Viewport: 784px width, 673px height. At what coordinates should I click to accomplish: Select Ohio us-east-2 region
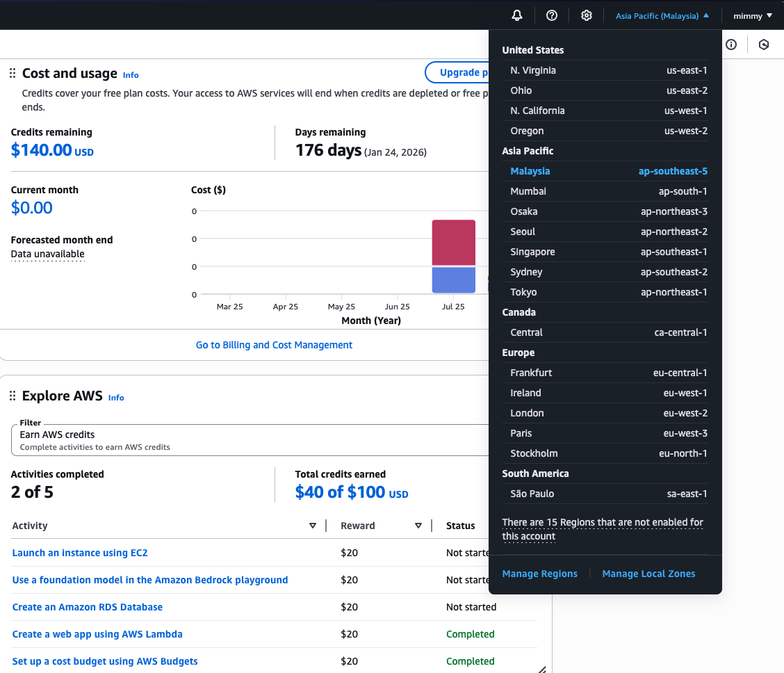click(x=605, y=90)
